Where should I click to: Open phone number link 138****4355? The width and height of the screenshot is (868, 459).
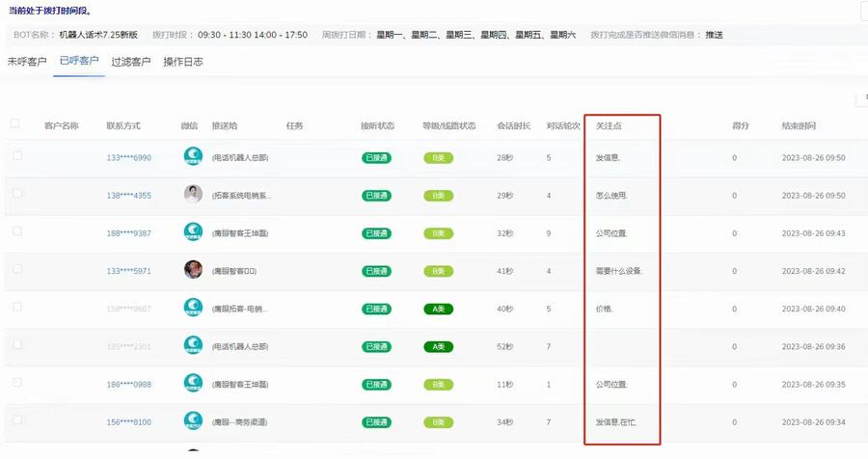click(128, 196)
